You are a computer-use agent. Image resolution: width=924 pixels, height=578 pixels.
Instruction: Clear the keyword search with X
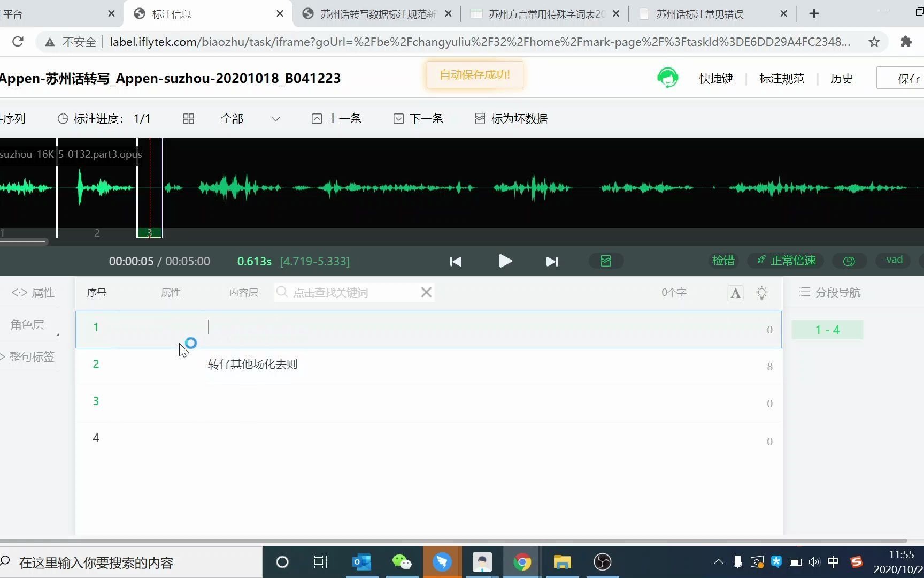pyautogui.click(x=426, y=292)
